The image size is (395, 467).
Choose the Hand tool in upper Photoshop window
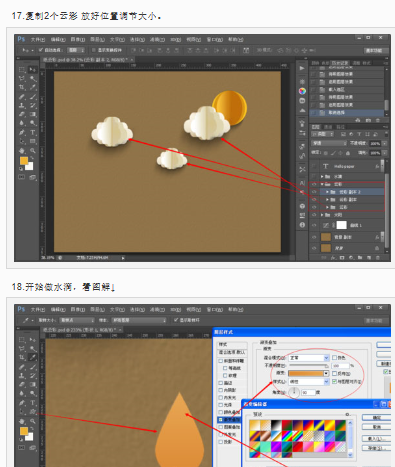tap(22, 150)
